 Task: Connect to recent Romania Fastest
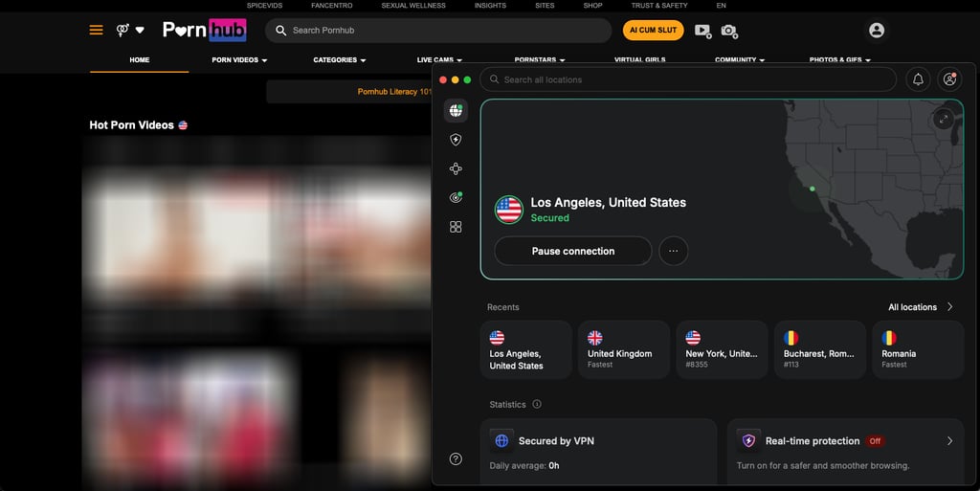(x=918, y=349)
